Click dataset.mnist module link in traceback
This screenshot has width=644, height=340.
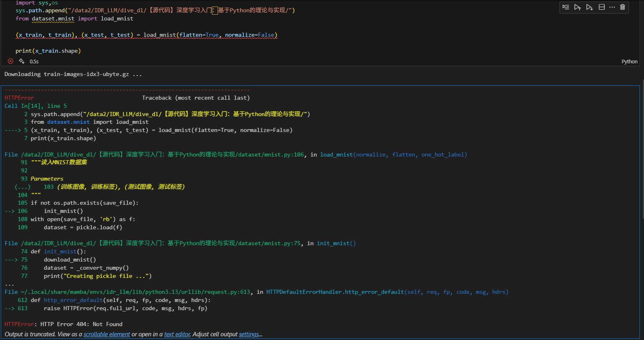point(68,122)
